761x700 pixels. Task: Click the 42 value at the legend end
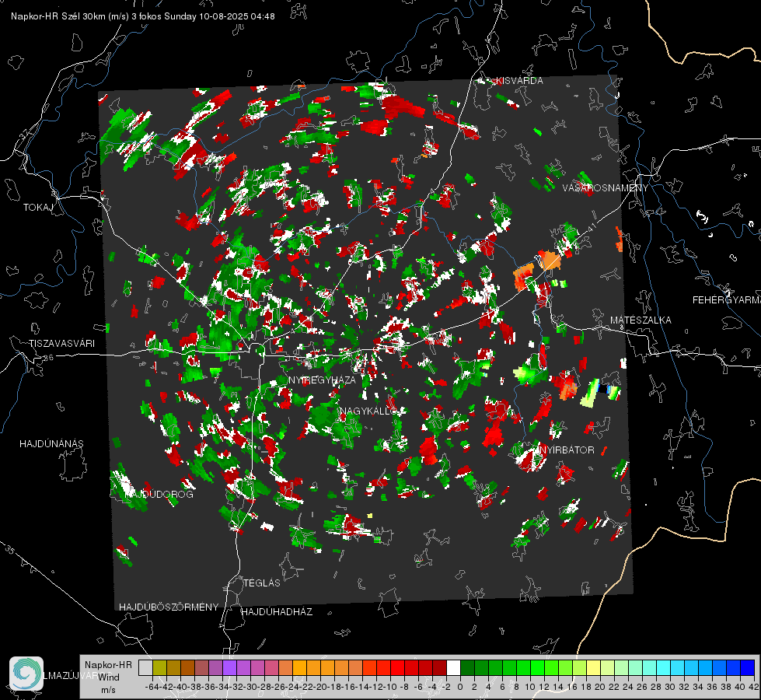[x=754, y=687]
